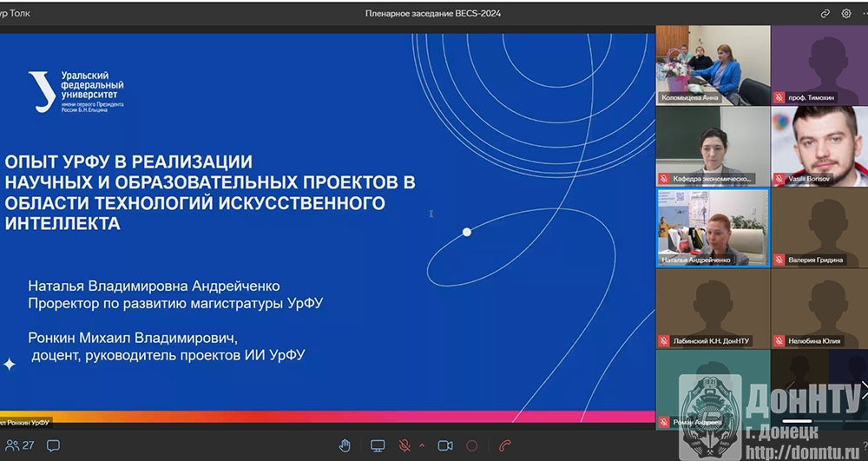Click slide line ОБЛАСТИ ТЕХНОЛОГИЙ ИСКУССТВЕННОГО

click(x=194, y=202)
